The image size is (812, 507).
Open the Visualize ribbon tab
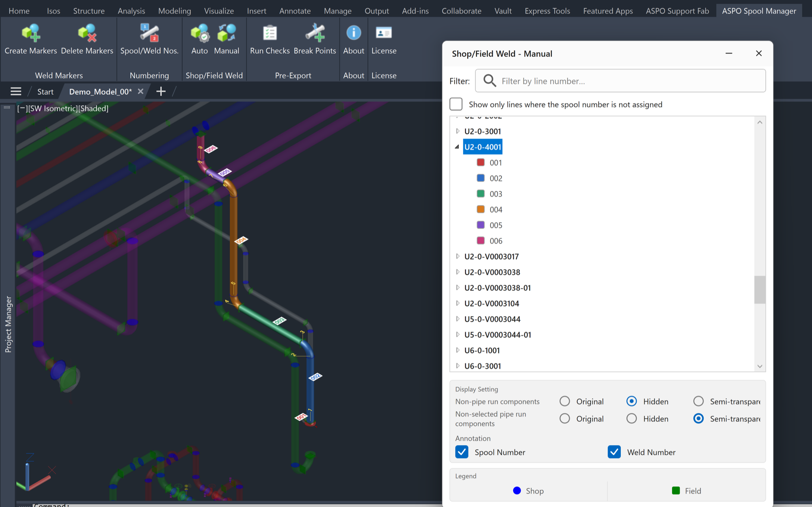point(219,11)
